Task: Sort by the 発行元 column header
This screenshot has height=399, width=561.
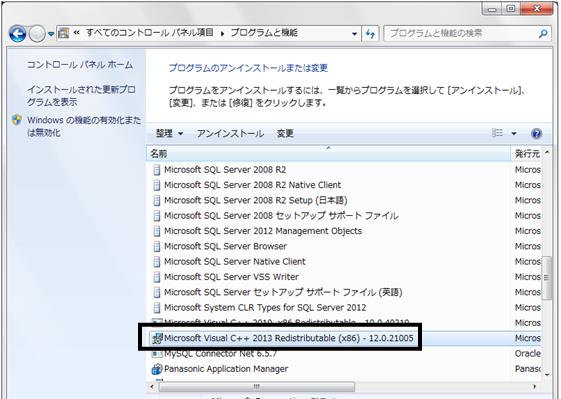Action: (527, 154)
